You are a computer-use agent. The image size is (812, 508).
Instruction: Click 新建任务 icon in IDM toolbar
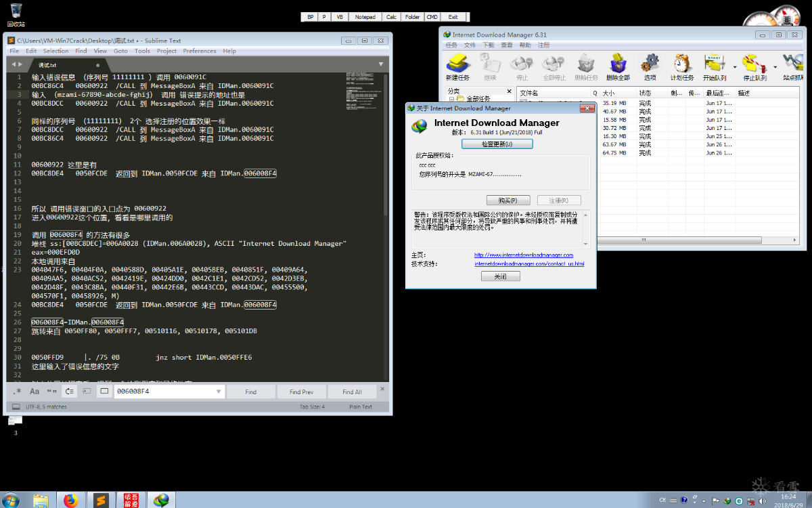(x=457, y=68)
